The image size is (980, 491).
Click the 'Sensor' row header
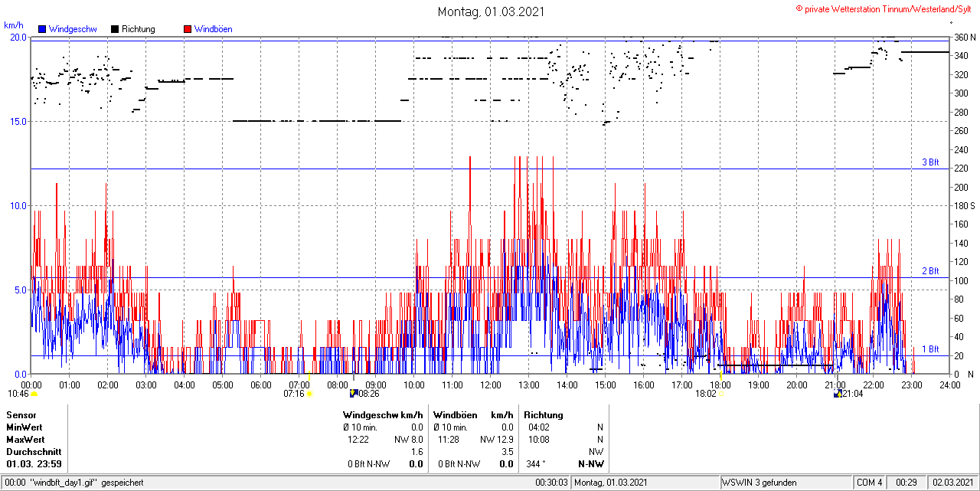(x=21, y=415)
